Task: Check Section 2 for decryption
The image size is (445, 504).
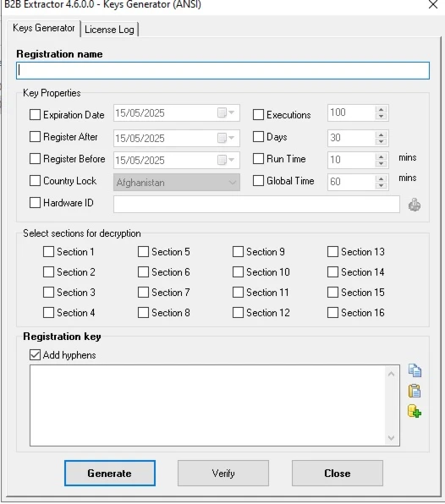Action: (48, 272)
